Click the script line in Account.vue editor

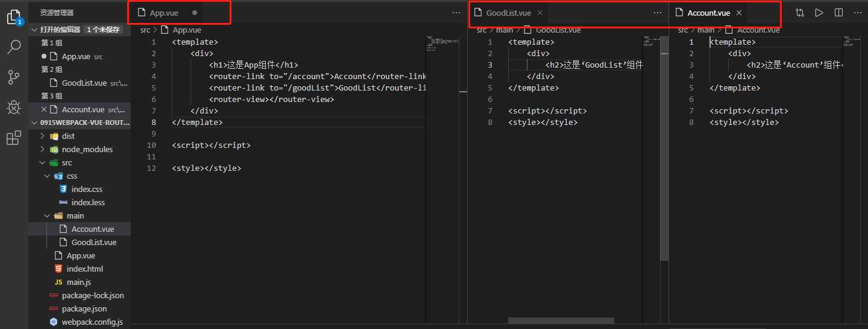pyautogui.click(x=749, y=110)
